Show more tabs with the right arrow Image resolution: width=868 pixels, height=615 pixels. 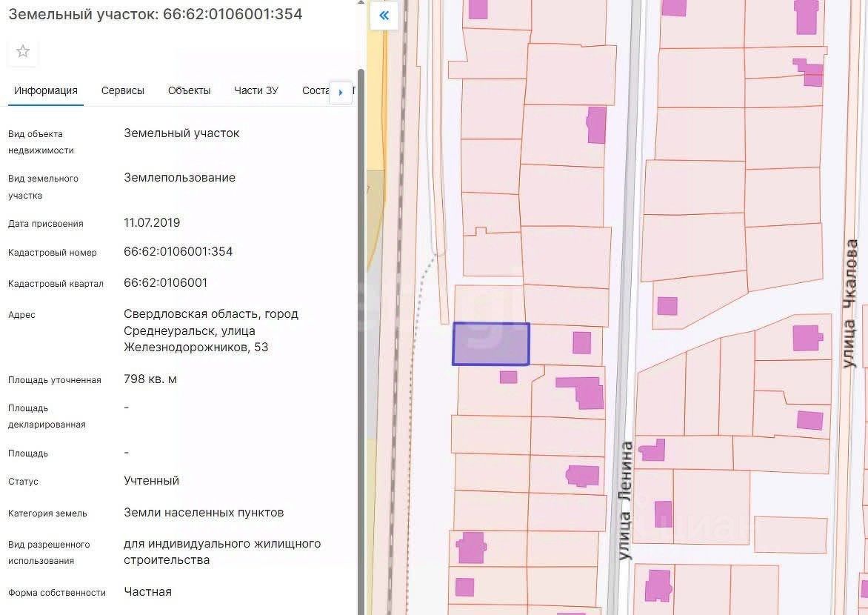(x=341, y=92)
